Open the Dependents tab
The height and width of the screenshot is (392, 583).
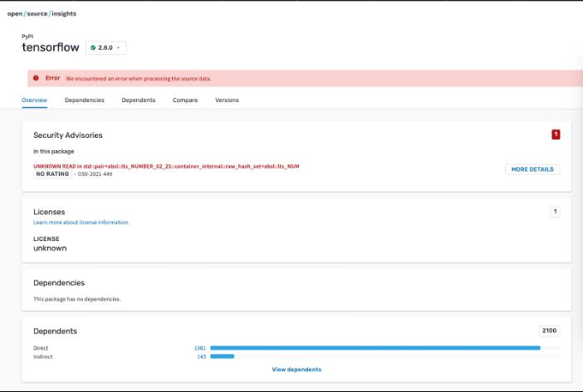click(138, 100)
